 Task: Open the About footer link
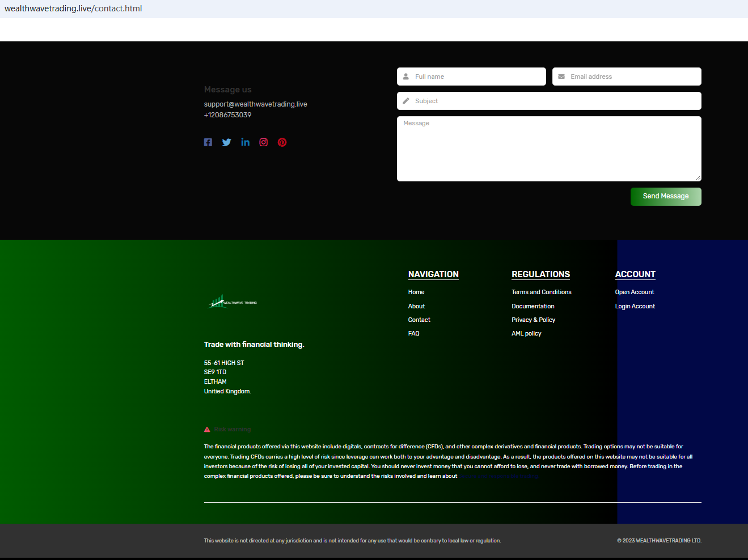click(x=416, y=306)
